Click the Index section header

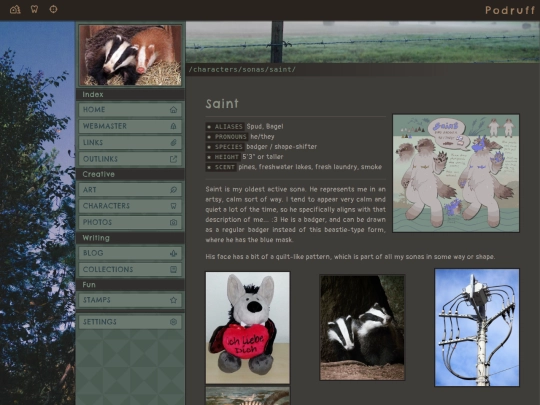pos(93,94)
